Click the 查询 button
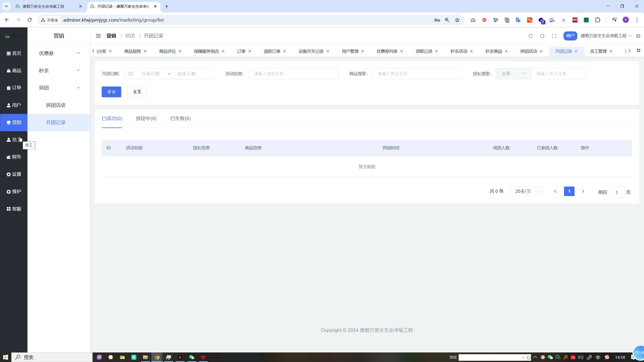This screenshot has width=644, height=362. (111, 92)
